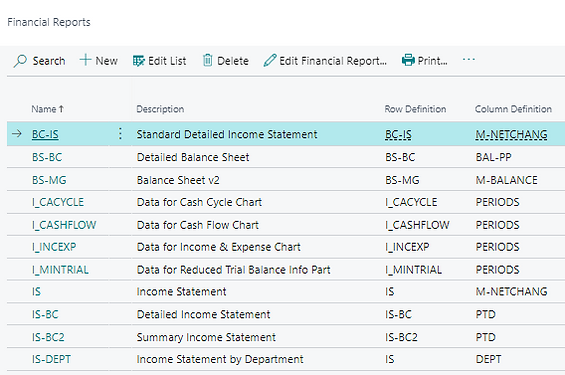Click PTD in the IS-BC row
Image resolution: width=565 pixels, height=375 pixels.
[485, 314]
